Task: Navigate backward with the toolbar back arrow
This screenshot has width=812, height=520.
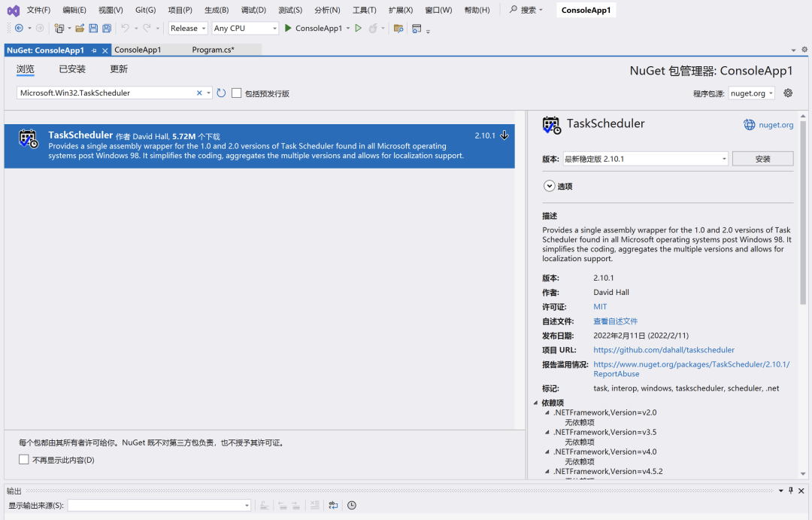Action: (x=19, y=29)
